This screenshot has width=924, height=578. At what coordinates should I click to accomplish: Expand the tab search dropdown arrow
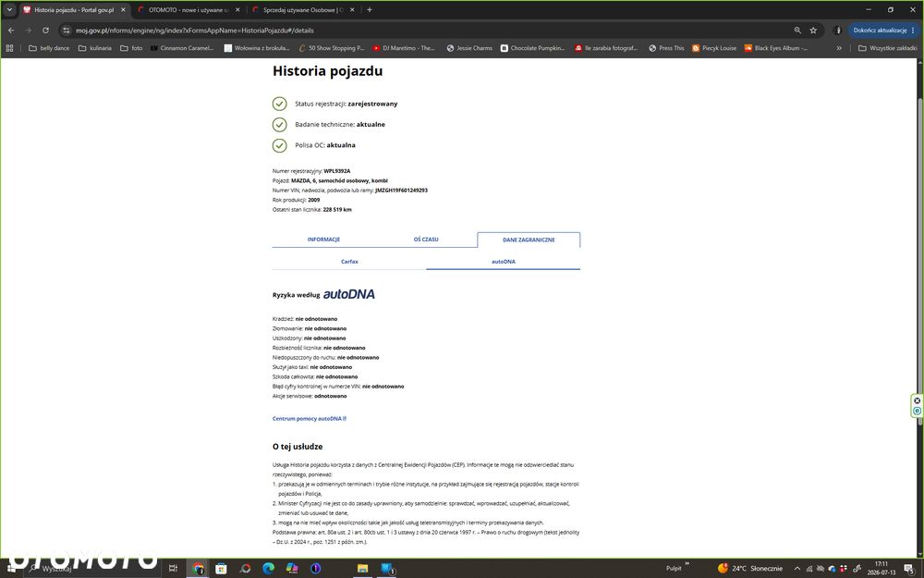[x=9, y=9]
